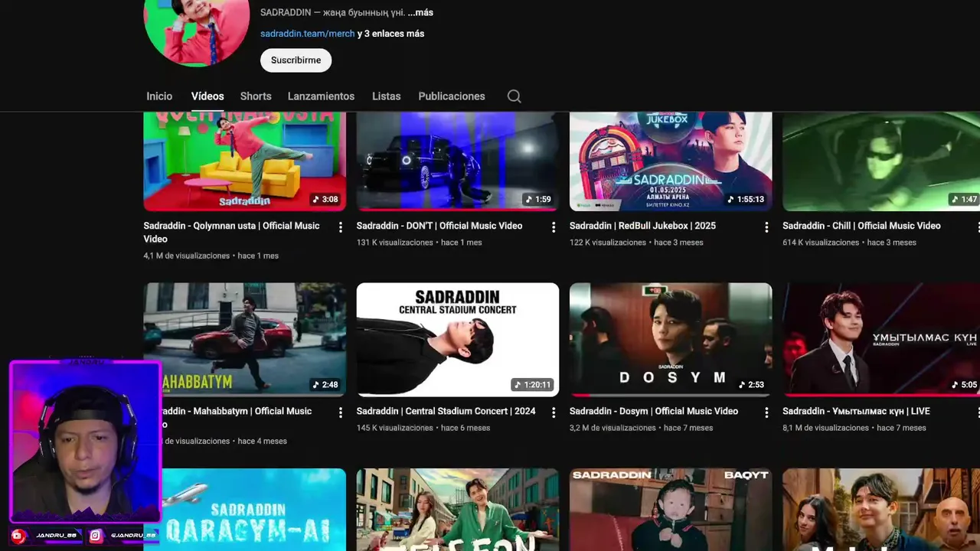Open title 'Sadraddin - Chill | Official Music Video'
This screenshot has height=551, width=980.
(861, 226)
